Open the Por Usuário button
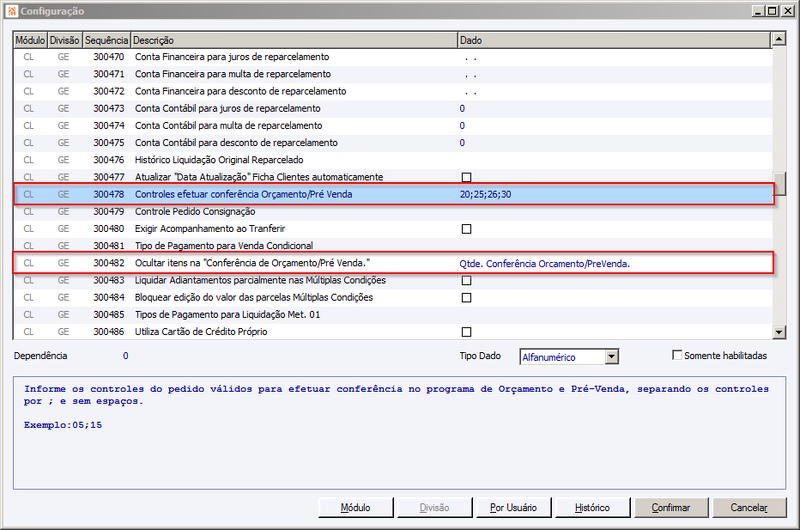 coord(513,508)
